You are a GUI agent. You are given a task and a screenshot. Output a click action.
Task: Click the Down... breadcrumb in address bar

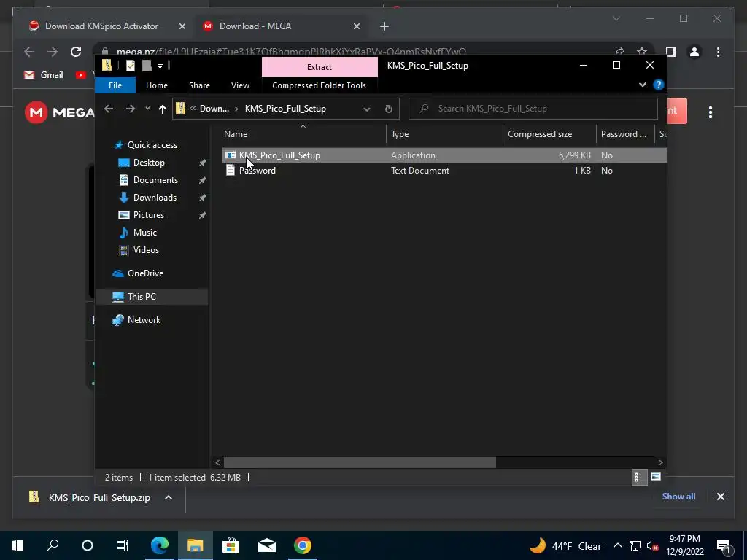click(x=214, y=109)
